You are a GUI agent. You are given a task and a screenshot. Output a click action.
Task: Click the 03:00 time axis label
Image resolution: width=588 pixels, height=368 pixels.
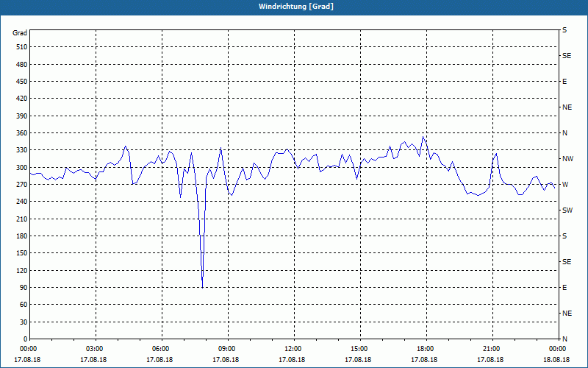(93, 349)
